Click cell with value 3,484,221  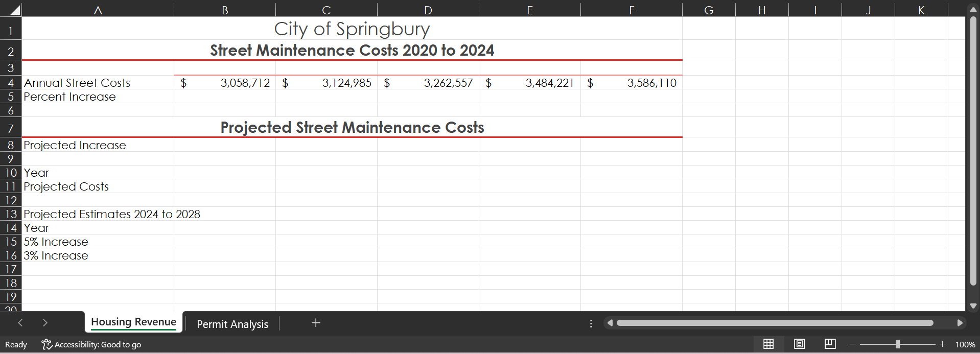(x=530, y=83)
